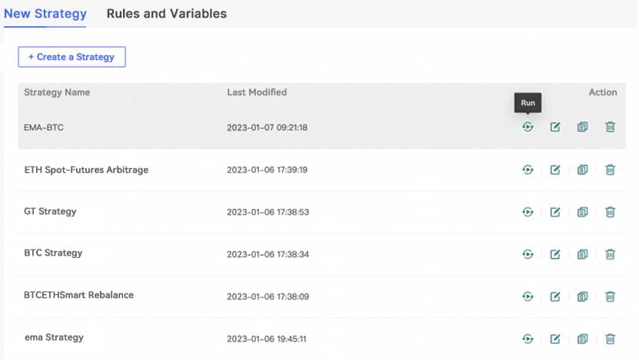Edit the EMA-BTC strategy

coord(555,127)
